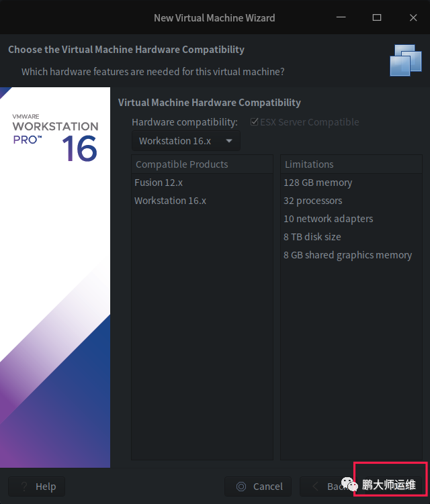
Task: Click 8 GB shared graphics memory entry
Action: coord(351,255)
